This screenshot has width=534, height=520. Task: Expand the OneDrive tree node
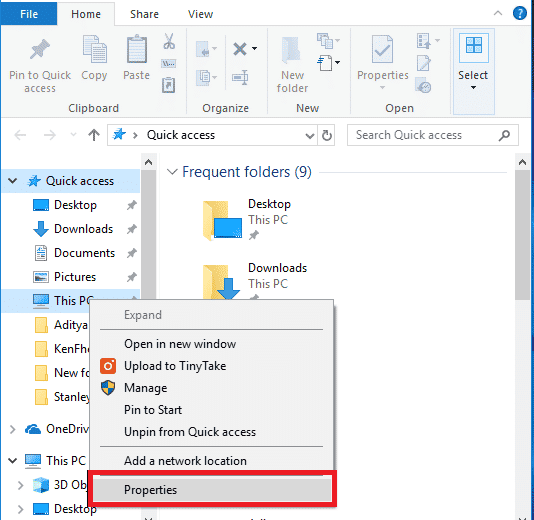(x=13, y=429)
